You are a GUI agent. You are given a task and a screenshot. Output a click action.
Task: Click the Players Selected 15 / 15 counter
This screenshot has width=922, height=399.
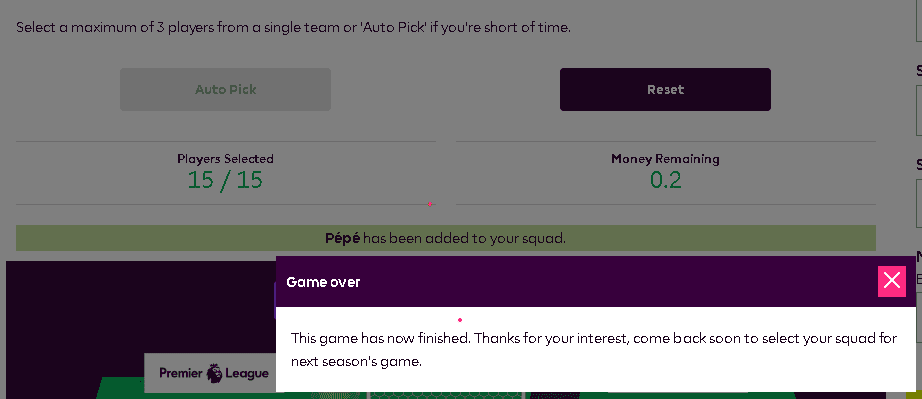click(225, 180)
